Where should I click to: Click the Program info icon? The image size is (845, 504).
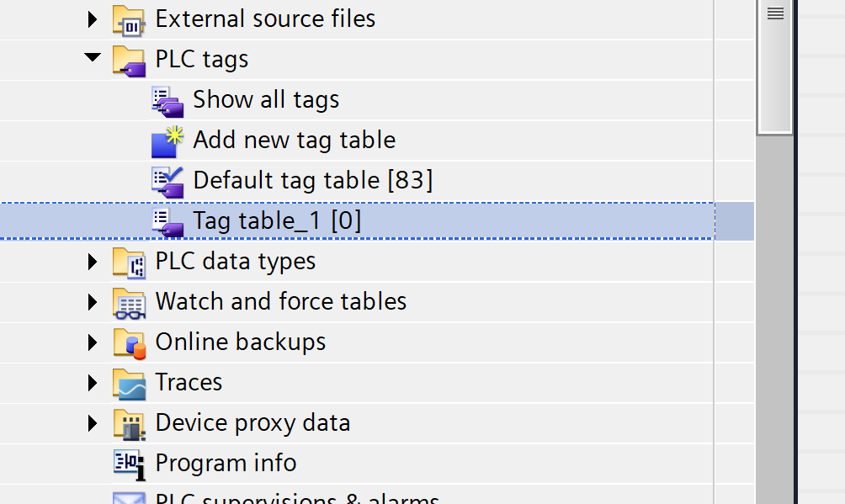[x=129, y=463]
